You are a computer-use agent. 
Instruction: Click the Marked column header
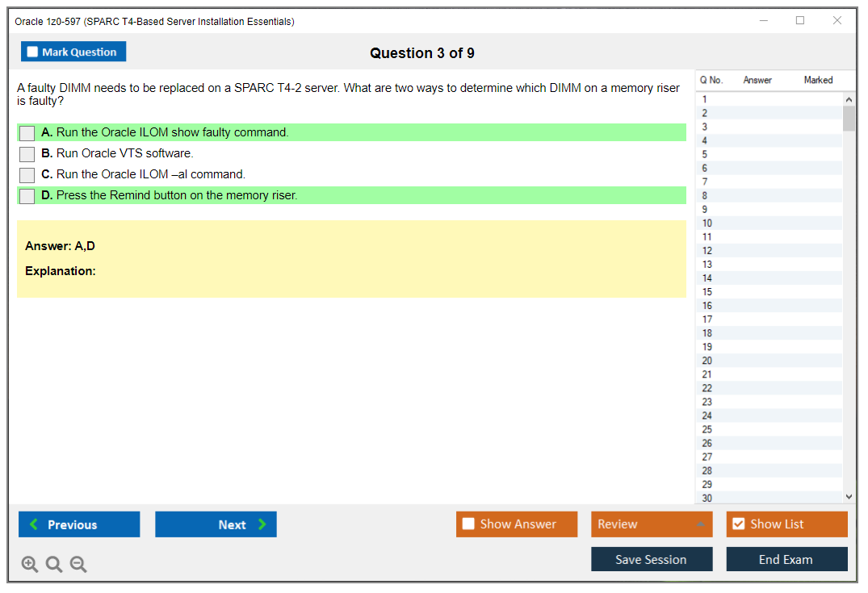click(x=818, y=80)
